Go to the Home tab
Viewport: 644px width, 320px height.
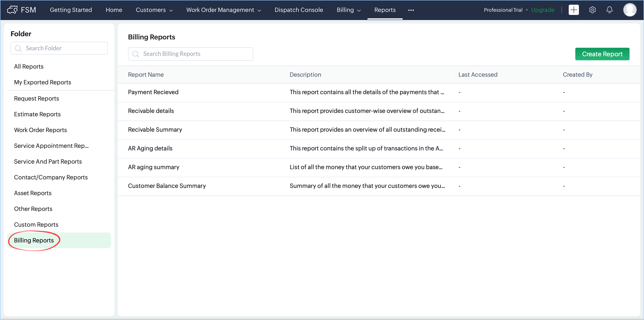point(114,10)
